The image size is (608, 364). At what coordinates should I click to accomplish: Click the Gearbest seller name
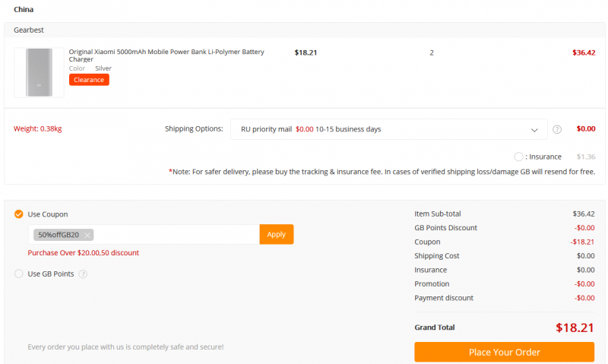coord(29,30)
